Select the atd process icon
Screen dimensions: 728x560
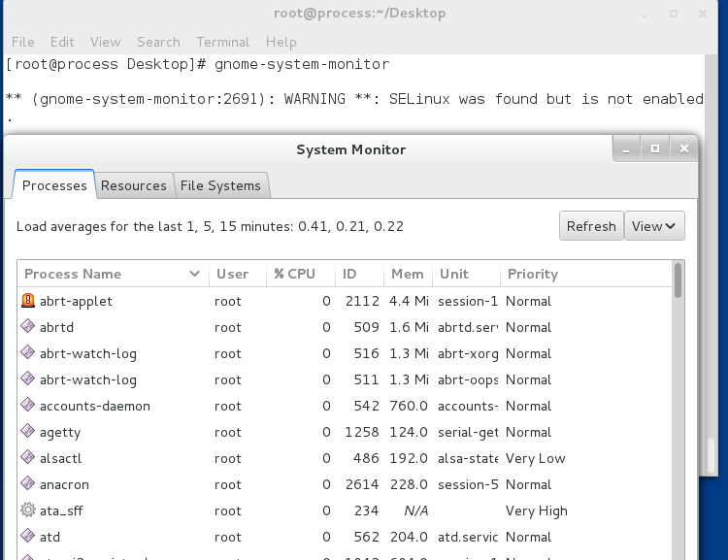point(28,537)
